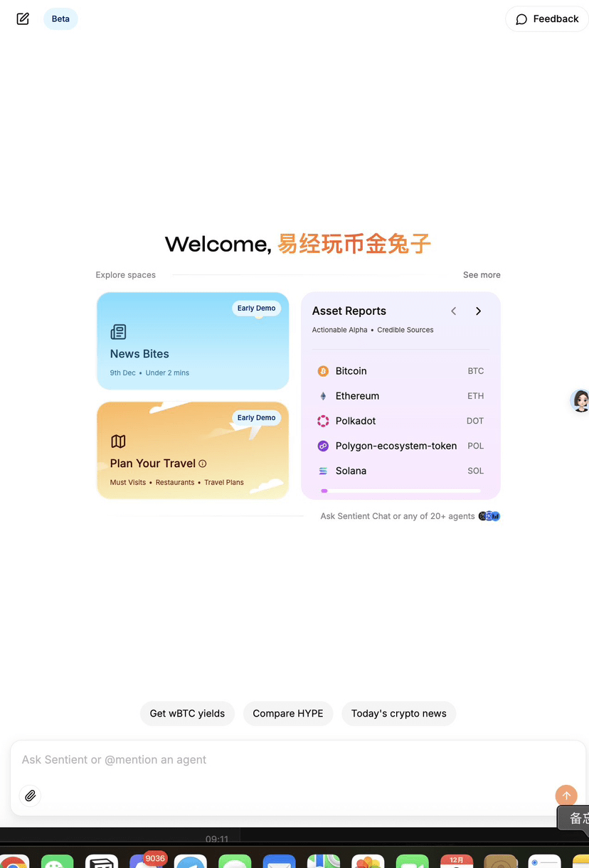Click the Asset Reports progress bar

400,491
